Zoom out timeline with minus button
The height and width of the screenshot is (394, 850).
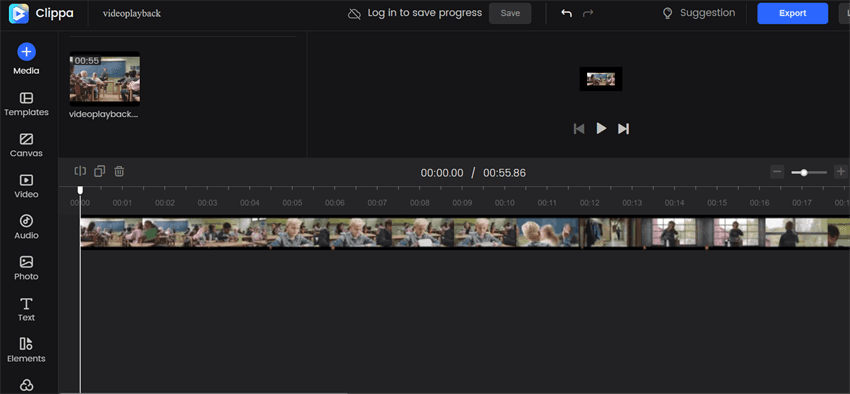click(x=777, y=172)
